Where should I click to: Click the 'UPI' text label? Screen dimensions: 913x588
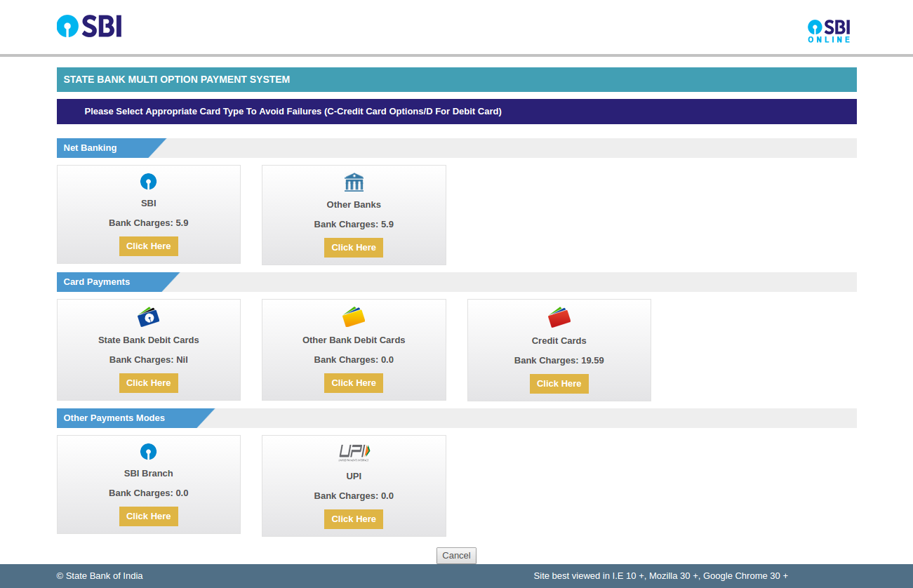point(354,476)
